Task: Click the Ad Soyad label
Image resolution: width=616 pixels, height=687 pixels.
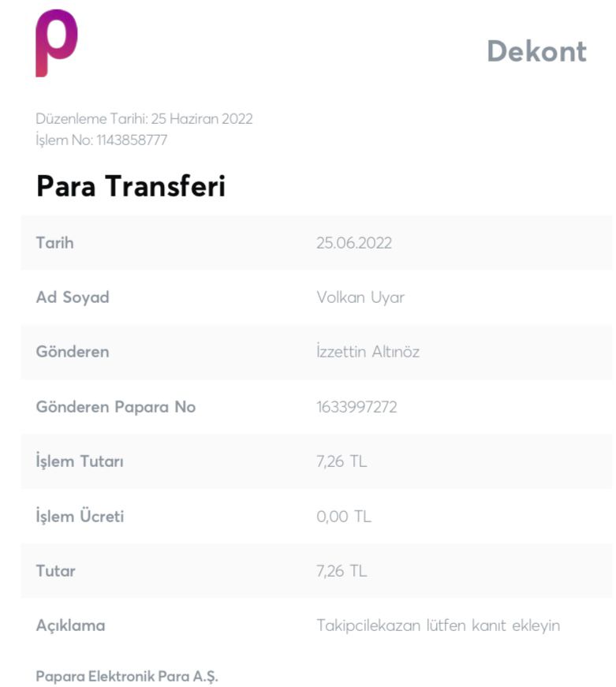Action: (x=73, y=297)
